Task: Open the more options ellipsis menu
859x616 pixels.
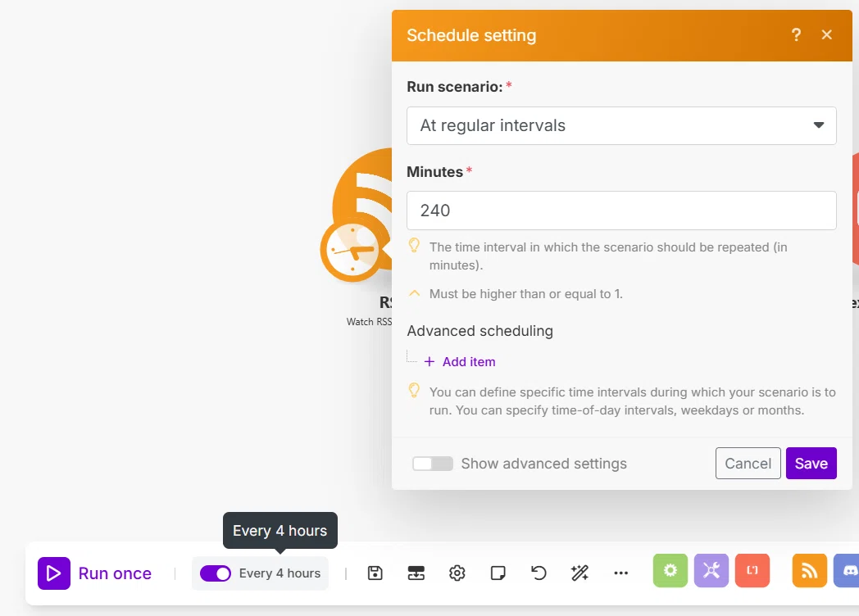Action: pos(620,573)
